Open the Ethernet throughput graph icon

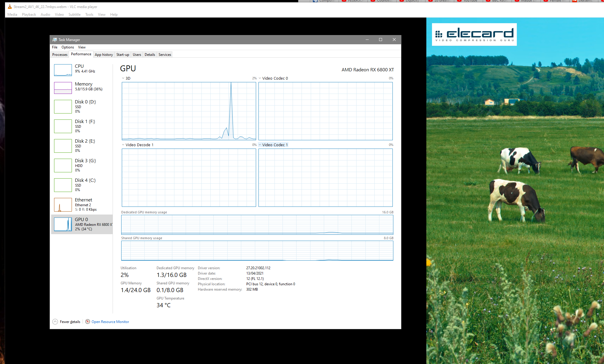(x=63, y=205)
